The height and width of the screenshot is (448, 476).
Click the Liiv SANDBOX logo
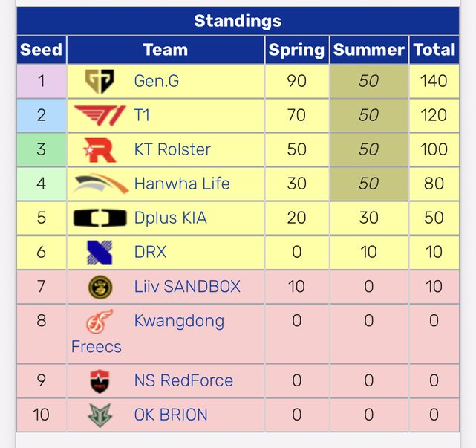pos(100,287)
